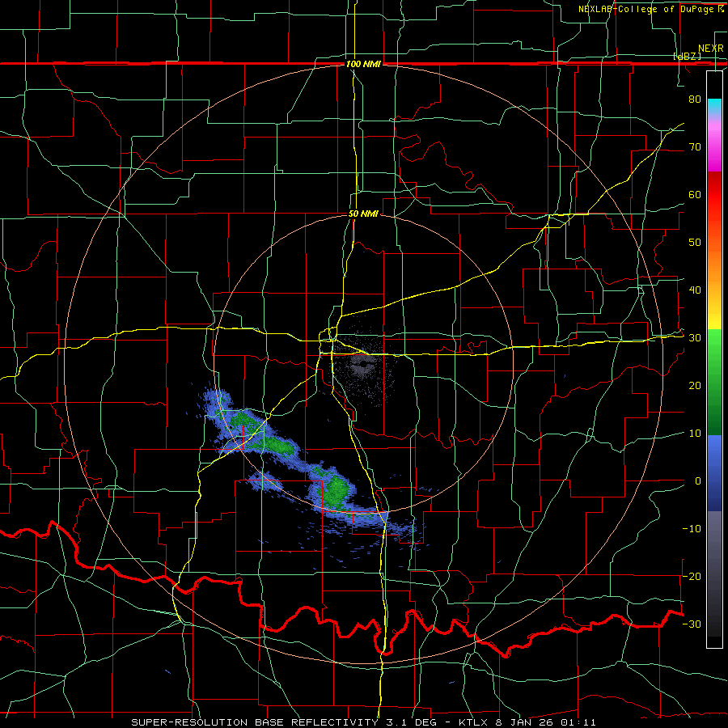Click the -10 value on the dBZ scale
This screenshot has height=728, width=728.
(x=692, y=529)
